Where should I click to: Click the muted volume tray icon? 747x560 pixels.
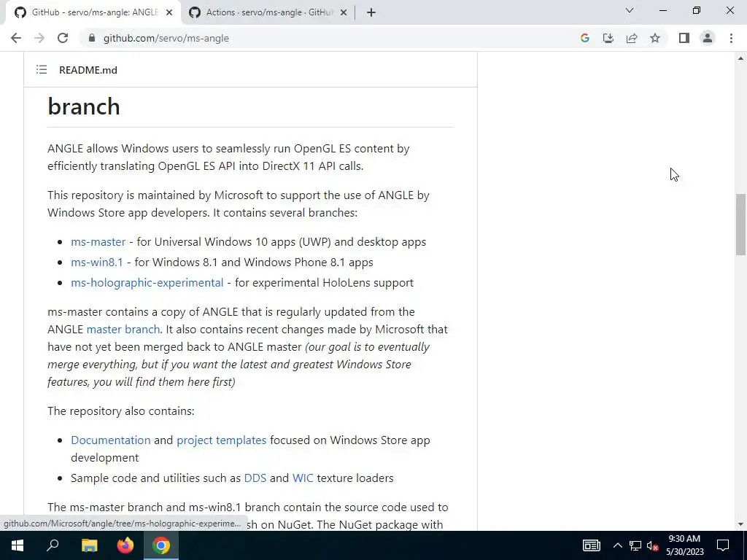(652, 545)
